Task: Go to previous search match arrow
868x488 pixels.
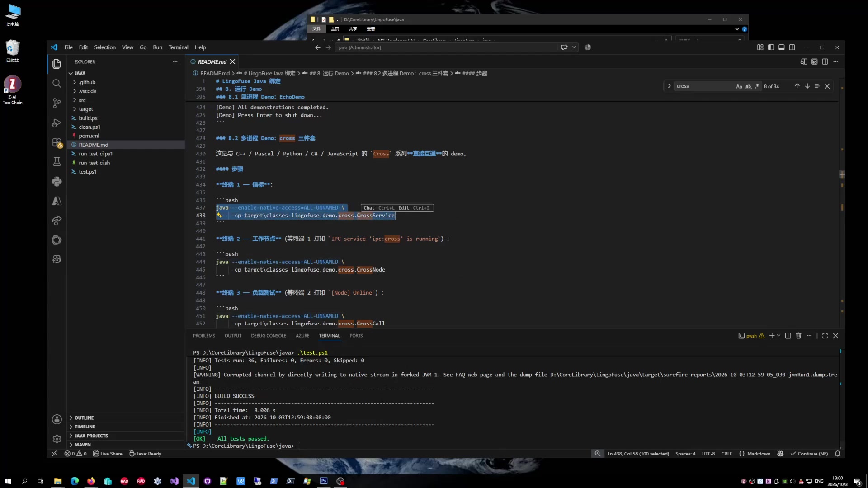Action: click(797, 86)
